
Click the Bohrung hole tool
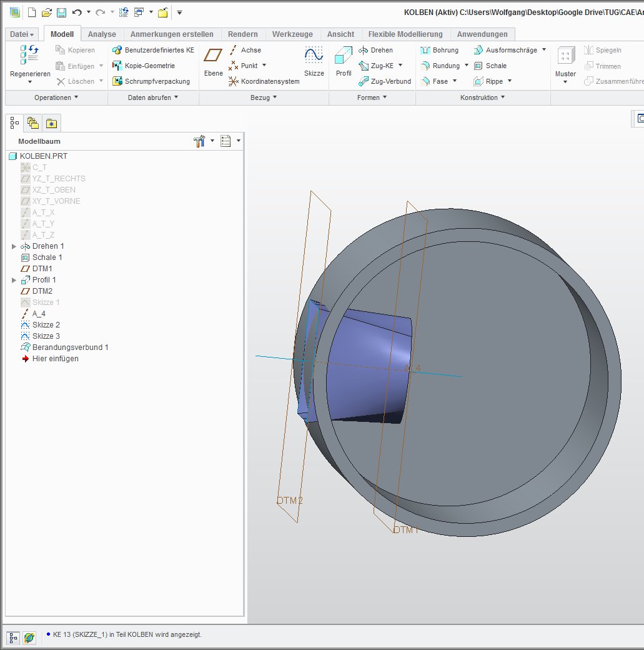pos(439,50)
